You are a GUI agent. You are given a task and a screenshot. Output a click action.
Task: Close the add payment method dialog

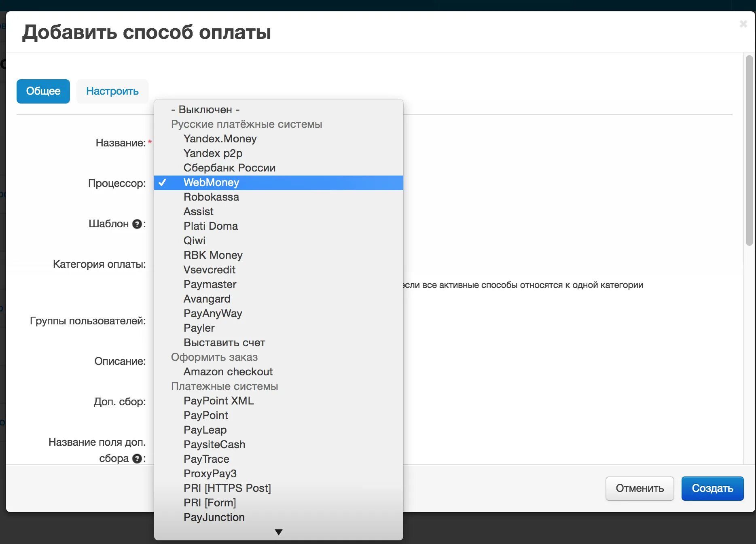click(743, 24)
